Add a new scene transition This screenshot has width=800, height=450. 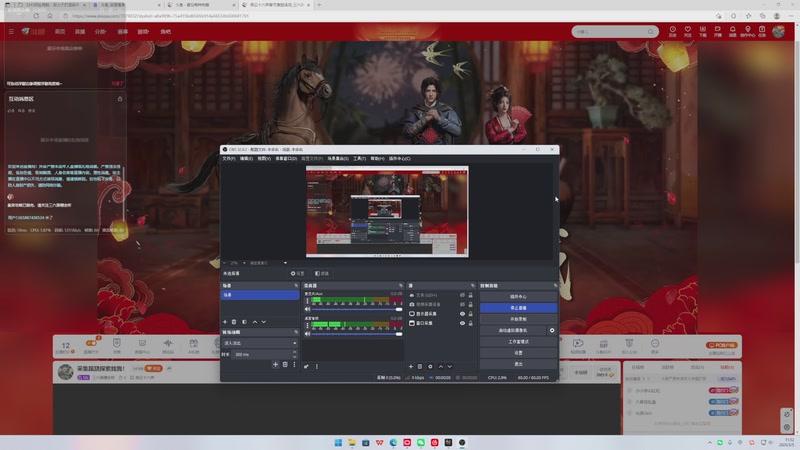[276, 364]
